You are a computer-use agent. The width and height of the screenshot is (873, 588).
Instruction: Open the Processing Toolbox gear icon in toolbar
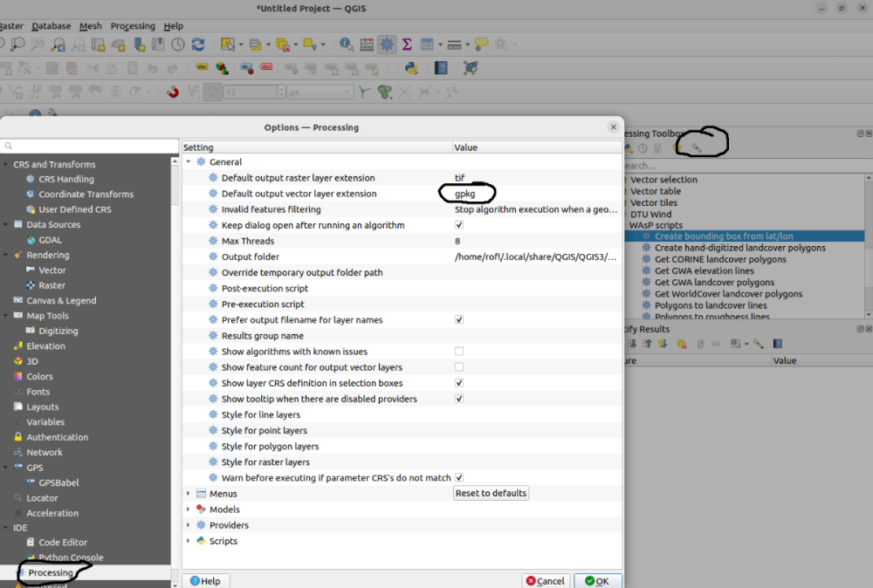point(387,44)
